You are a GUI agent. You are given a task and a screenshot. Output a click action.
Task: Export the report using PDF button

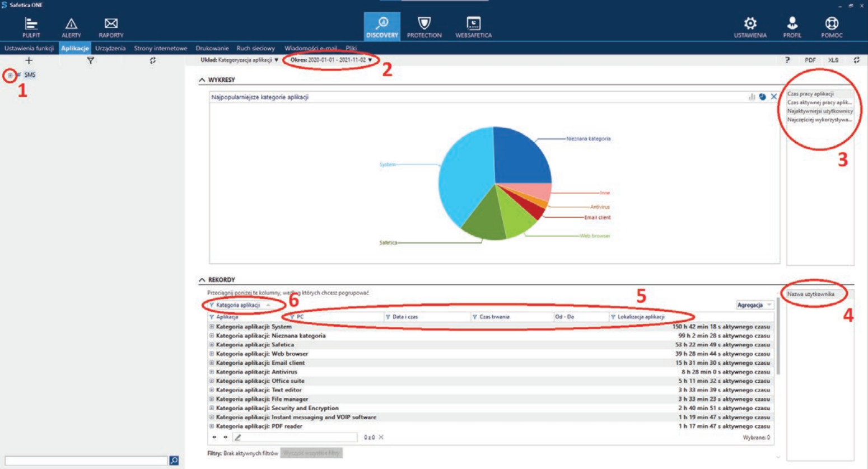(x=810, y=60)
